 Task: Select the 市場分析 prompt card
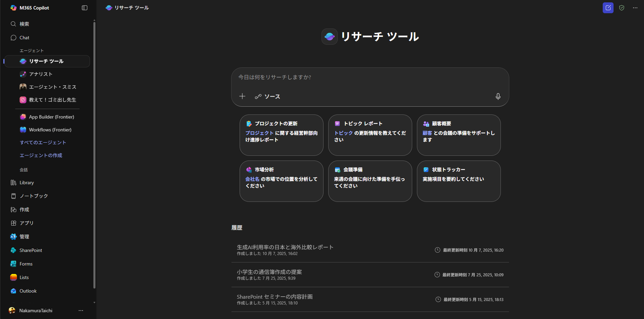point(281,181)
